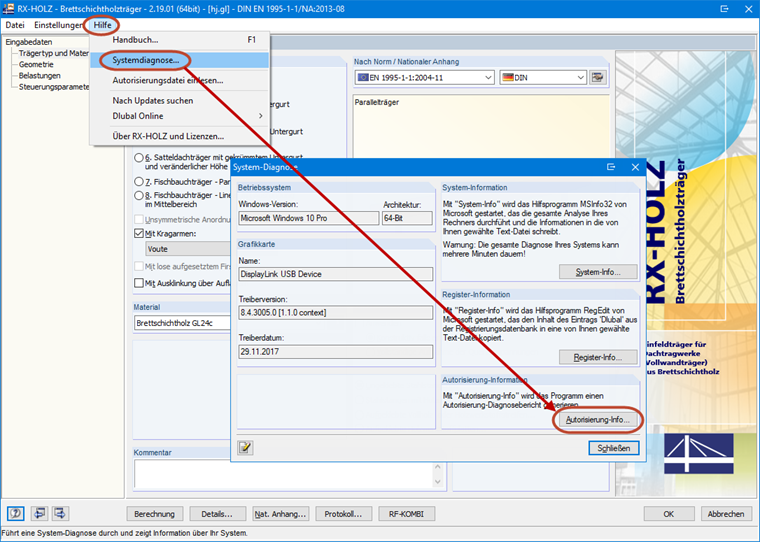Click the Protokoll... button
Viewport: 760px width, 542px height.
point(343,514)
